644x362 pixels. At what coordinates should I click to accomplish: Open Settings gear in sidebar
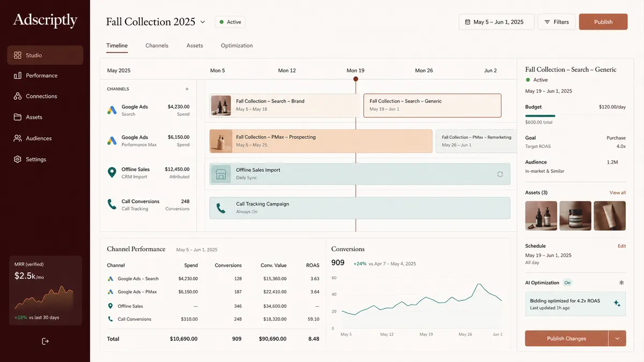18,159
